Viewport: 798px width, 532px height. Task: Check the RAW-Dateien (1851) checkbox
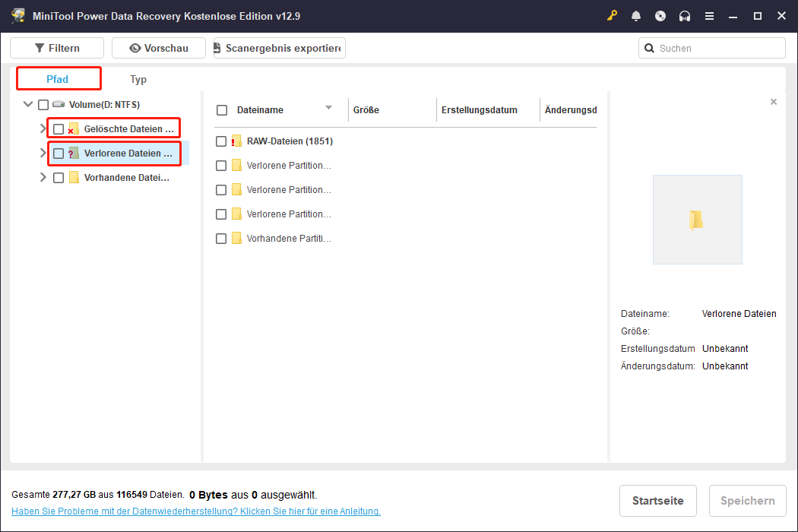coord(221,141)
